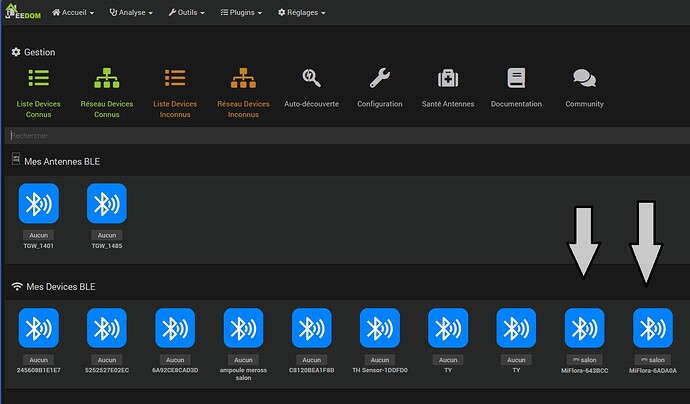This screenshot has width=690, height=404.
Task: Expand the Plugins dropdown menu
Action: pos(241,12)
